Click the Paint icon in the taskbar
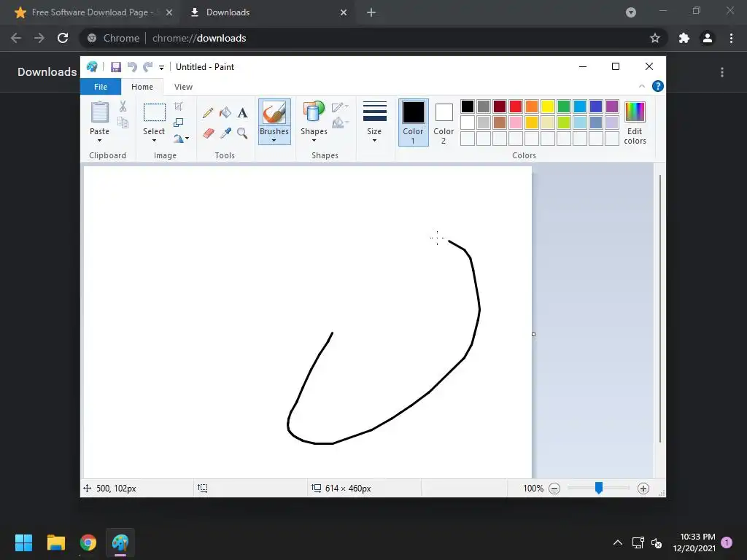This screenshot has width=747, height=560. 120,542
